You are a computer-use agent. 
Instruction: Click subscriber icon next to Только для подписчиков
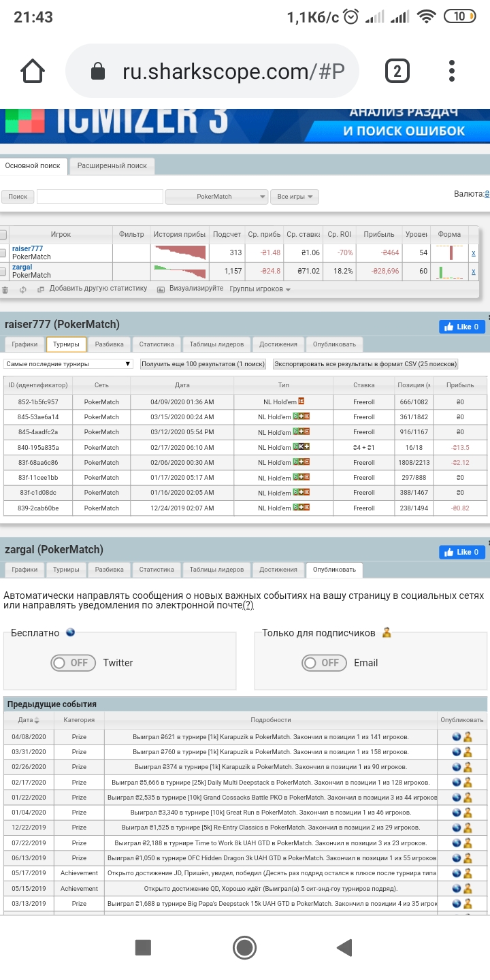[387, 632]
